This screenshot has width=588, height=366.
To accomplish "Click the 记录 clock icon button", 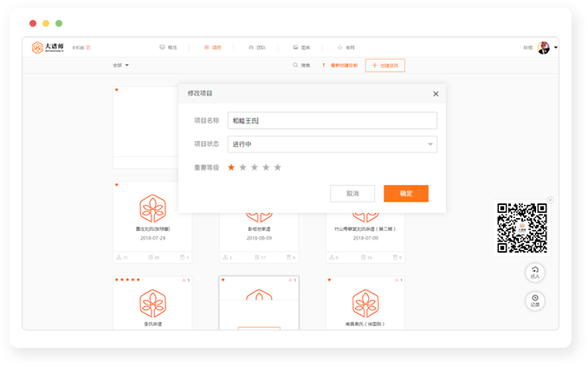I will click(534, 300).
